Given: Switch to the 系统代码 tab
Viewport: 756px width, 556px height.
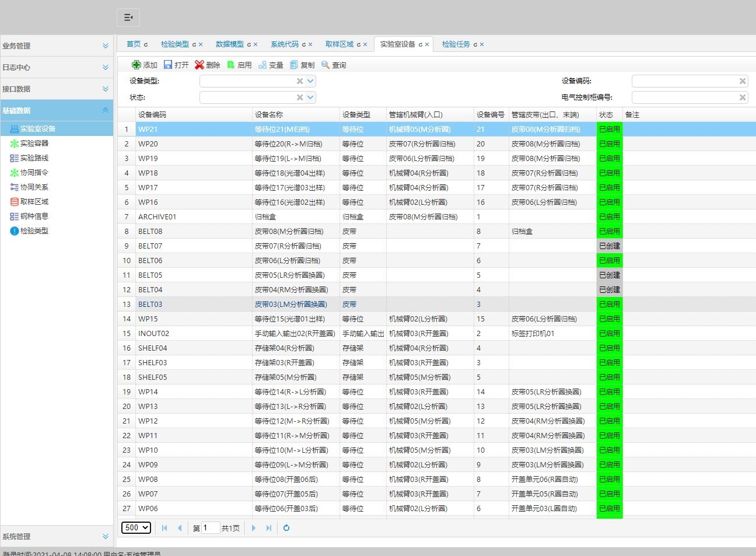Looking at the screenshot, I should [x=285, y=44].
